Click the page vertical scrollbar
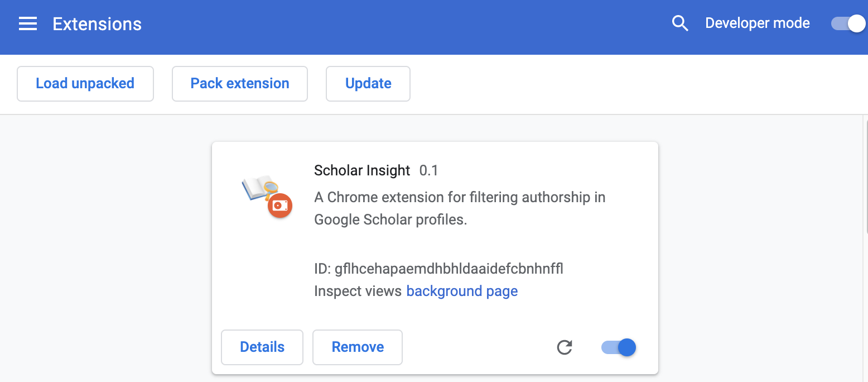This screenshot has width=868, height=382. [866, 176]
